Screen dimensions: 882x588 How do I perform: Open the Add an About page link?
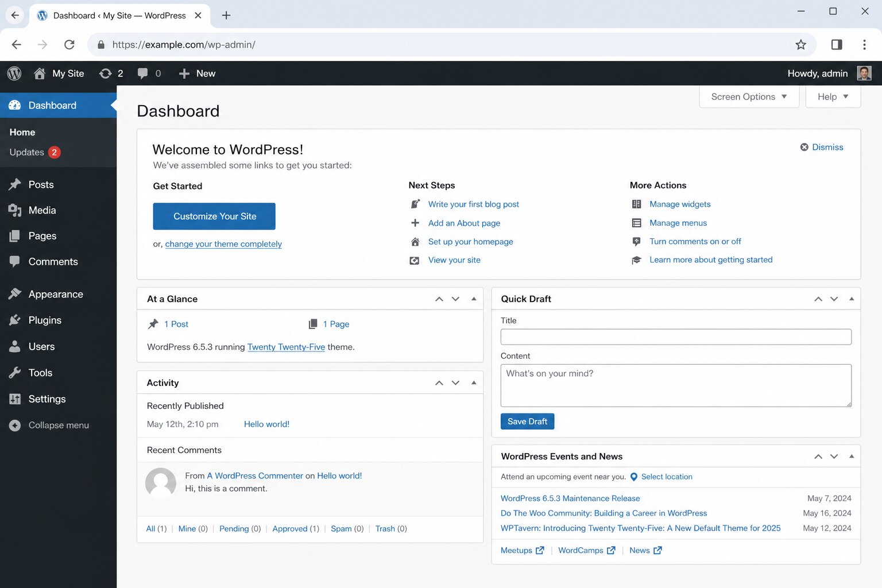coord(464,223)
